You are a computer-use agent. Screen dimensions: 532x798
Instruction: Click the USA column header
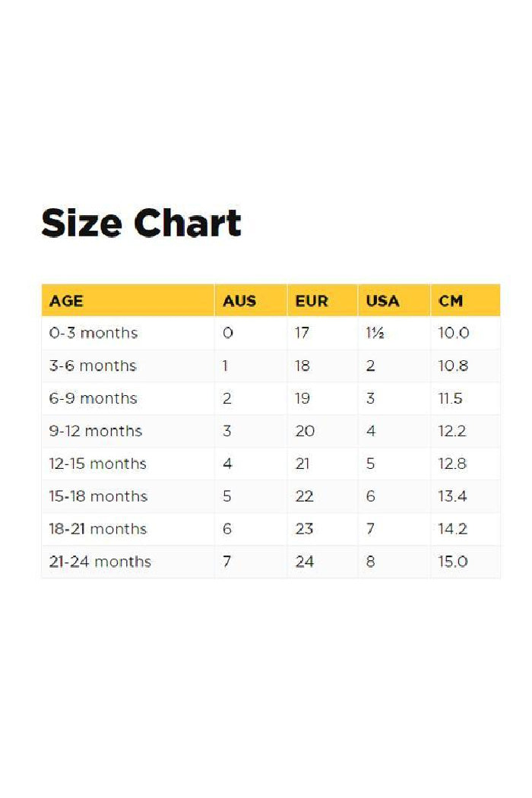coord(382,301)
